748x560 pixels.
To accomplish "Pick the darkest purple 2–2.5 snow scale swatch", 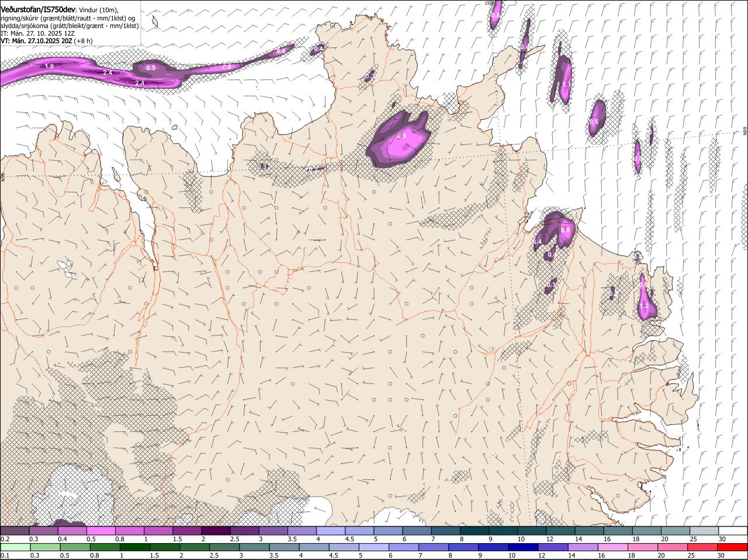I will coord(216,531).
